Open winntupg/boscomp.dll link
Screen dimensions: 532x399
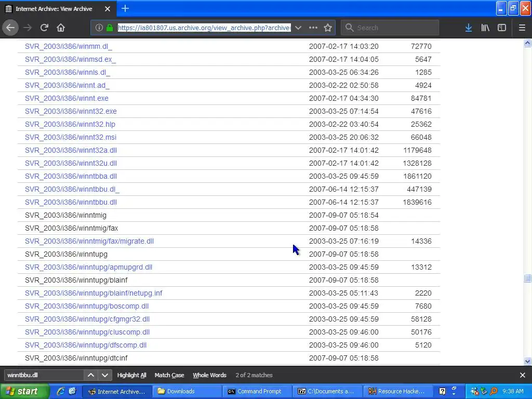pyautogui.click(x=87, y=306)
